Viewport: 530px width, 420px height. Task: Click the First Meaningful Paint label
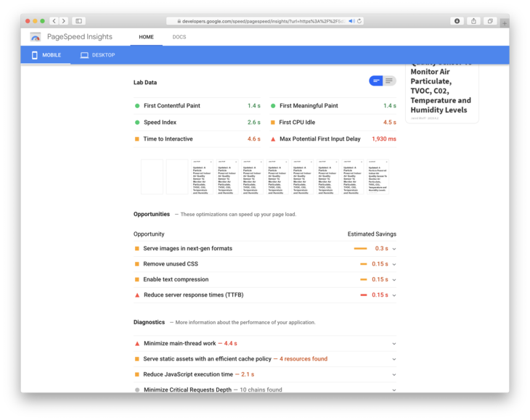coord(309,106)
